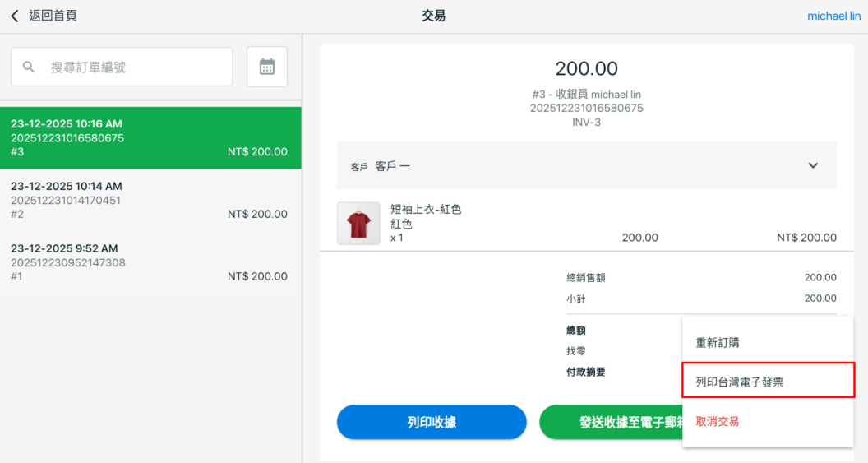Screen dimensions: 868x463
Task: Click the back arrow icon
Action: pos(15,16)
